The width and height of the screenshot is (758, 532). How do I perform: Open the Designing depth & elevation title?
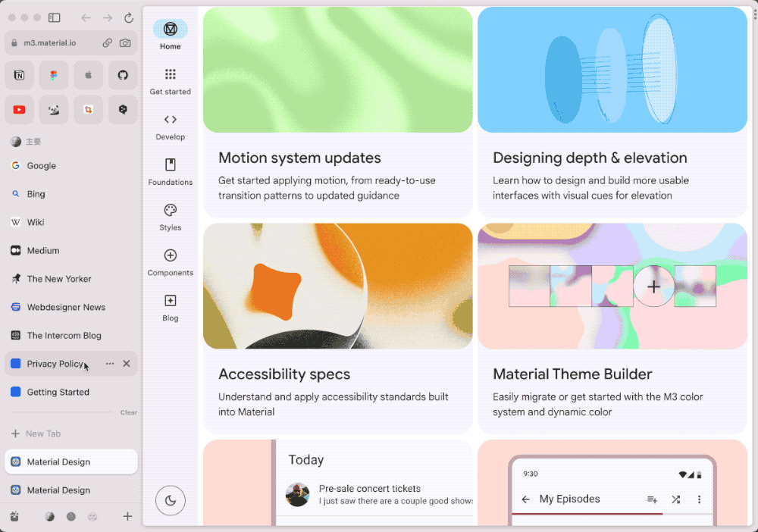[x=590, y=158]
